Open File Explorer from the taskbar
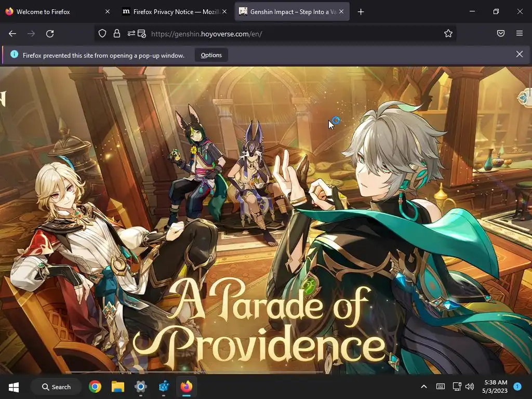This screenshot has width=532, height=399. (x=118, y=387)
